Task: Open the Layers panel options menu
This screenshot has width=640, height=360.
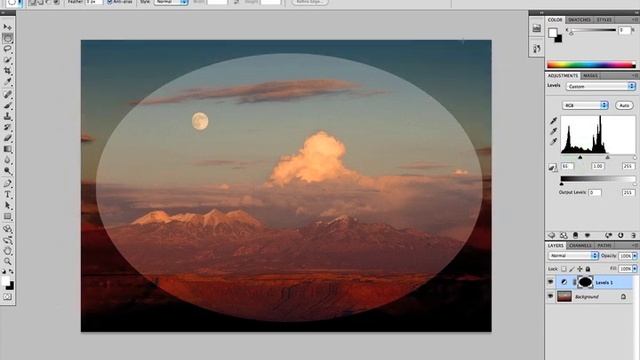Action: [x=635, y=245]
